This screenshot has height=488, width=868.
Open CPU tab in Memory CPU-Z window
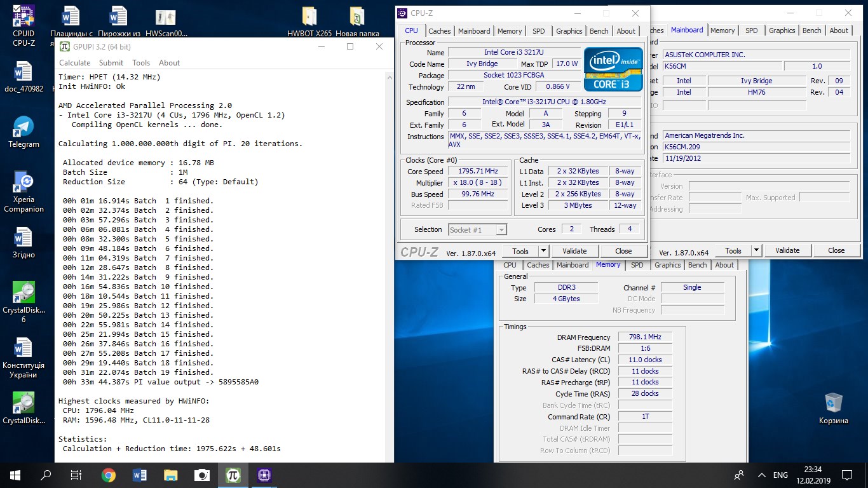click(510, 266)
